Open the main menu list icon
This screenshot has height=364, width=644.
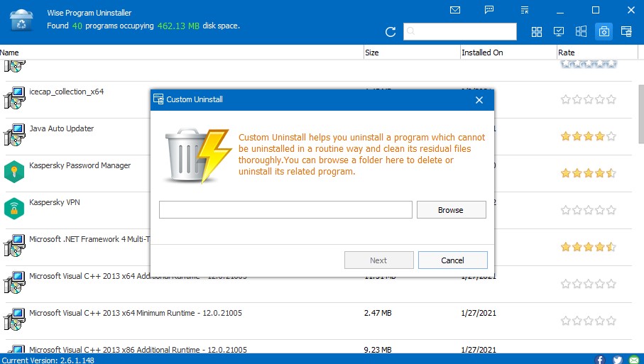[525, 10]
